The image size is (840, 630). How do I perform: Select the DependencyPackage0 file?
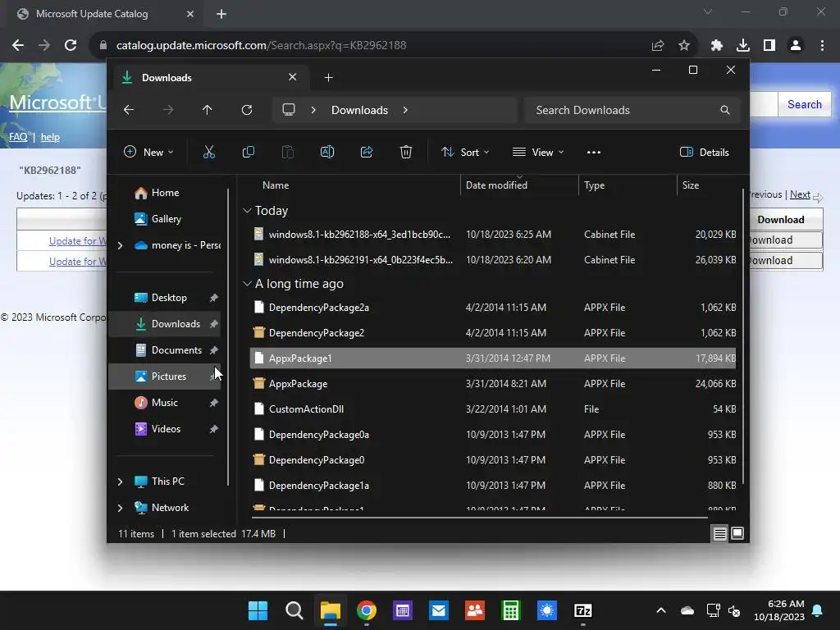(493, 460)
